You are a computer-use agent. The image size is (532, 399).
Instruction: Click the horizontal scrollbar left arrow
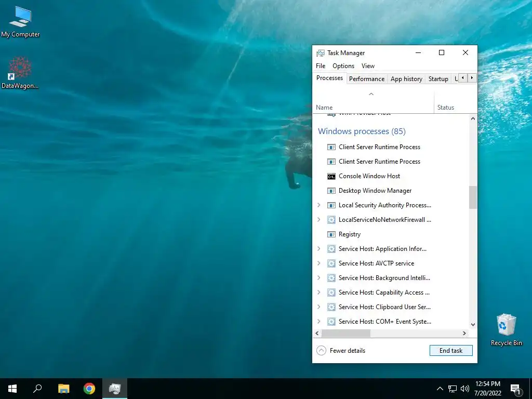317,333
